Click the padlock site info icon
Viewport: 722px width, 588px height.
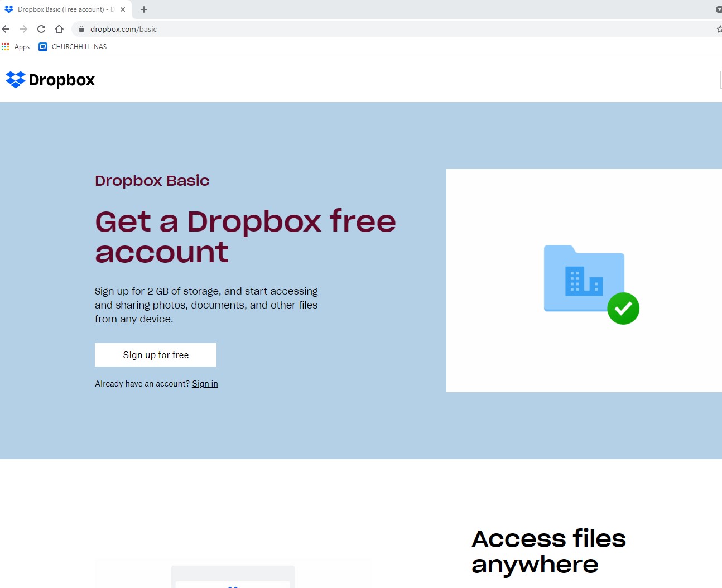(x=81, y=29)
